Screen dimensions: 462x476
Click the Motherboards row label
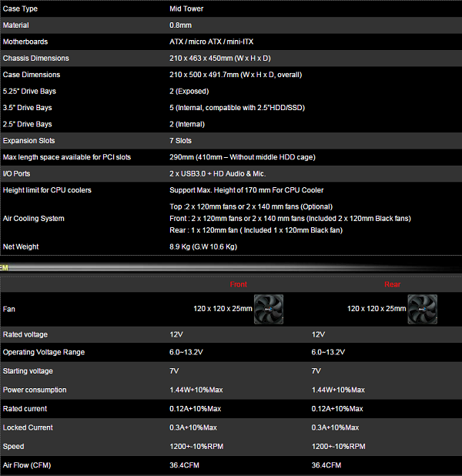coord(25,42)
